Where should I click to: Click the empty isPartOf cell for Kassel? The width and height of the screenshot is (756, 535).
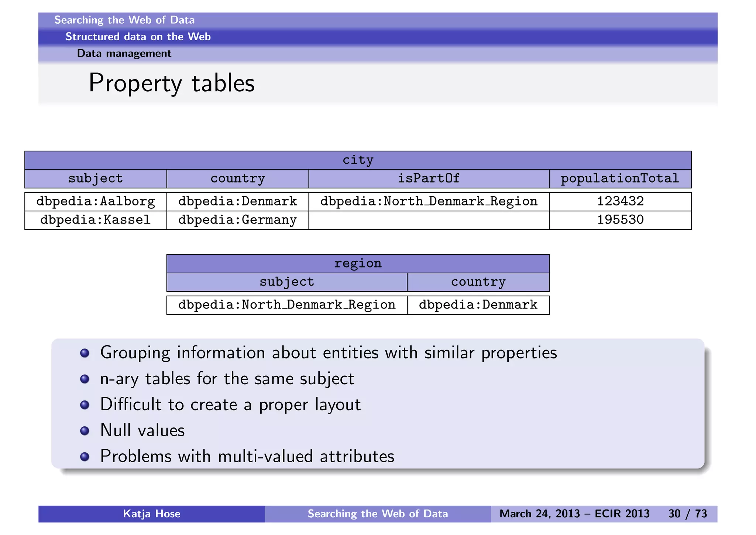coord(429,220)
